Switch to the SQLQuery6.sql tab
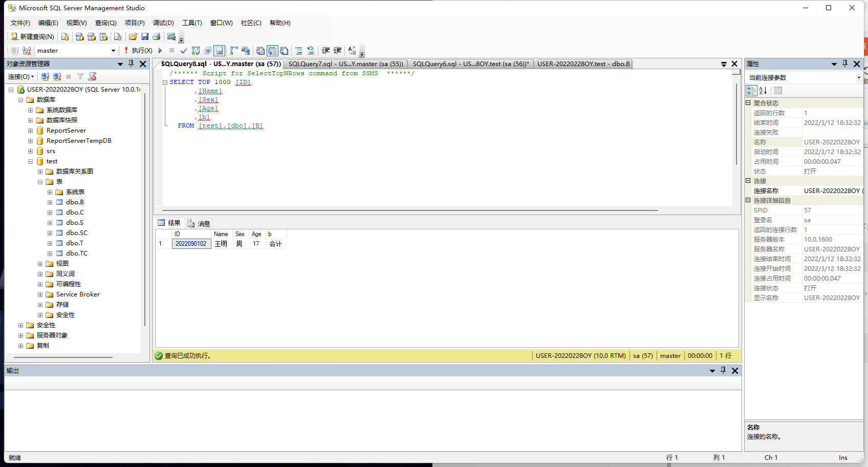This screenshot has height=467, width=868. click(471, 64)
